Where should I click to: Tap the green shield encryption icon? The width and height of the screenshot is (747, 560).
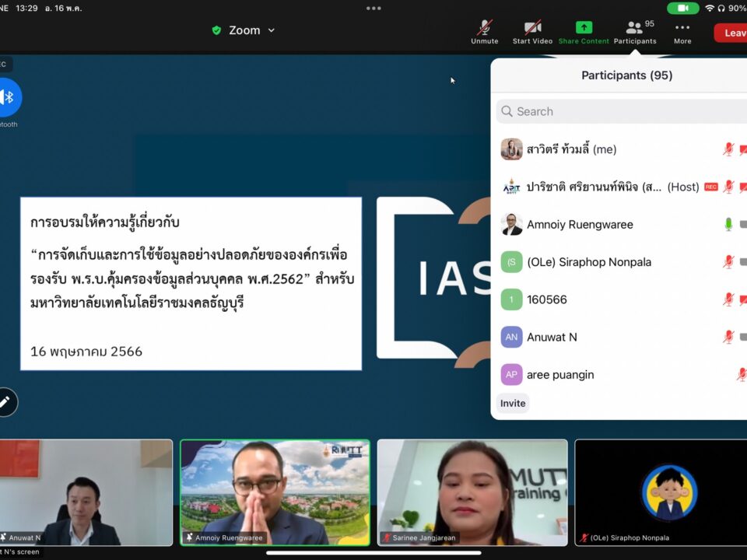216,30
